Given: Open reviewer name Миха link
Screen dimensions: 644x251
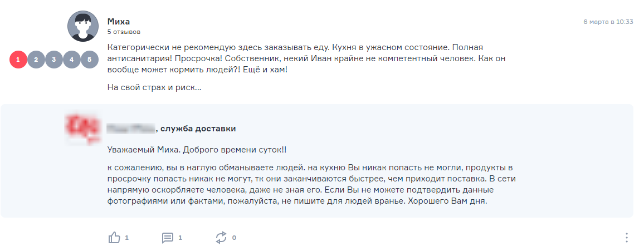Looking at the screenshot, I should click(119, 21).
